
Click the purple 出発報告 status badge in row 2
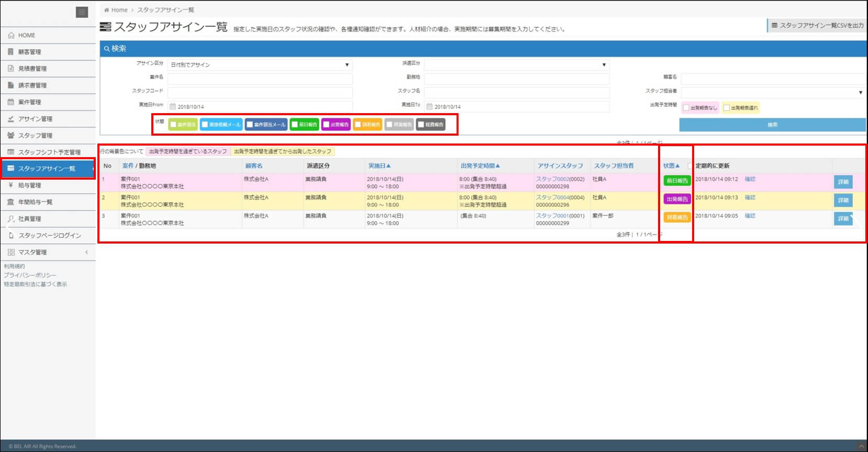(677, 199)
